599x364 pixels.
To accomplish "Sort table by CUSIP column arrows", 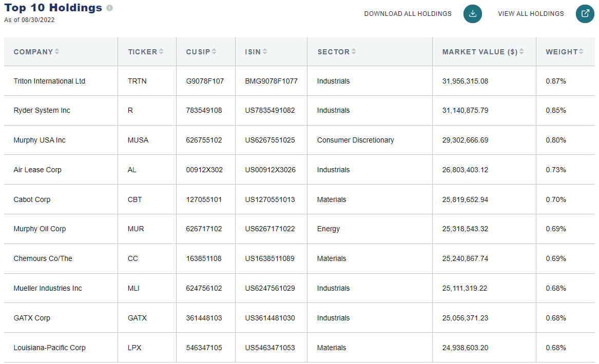I will (x=214, y=51).
